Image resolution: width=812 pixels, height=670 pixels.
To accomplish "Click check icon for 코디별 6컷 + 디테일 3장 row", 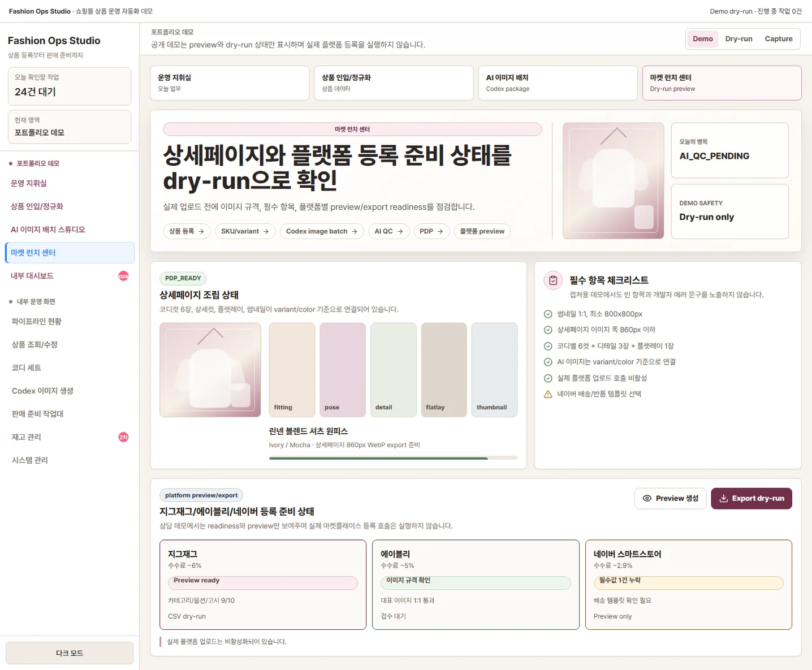I will pyautogui.click(x=548, y=346).
